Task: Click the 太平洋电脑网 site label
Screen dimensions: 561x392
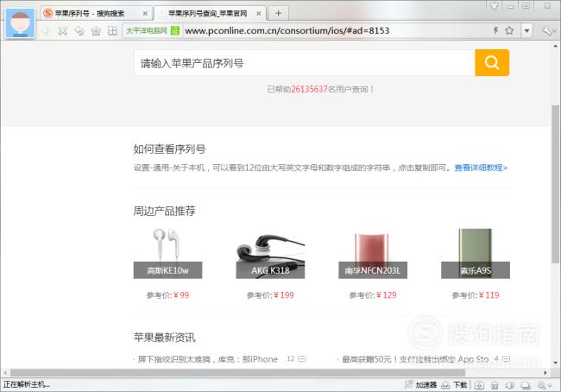Action: tap(147, 31)
